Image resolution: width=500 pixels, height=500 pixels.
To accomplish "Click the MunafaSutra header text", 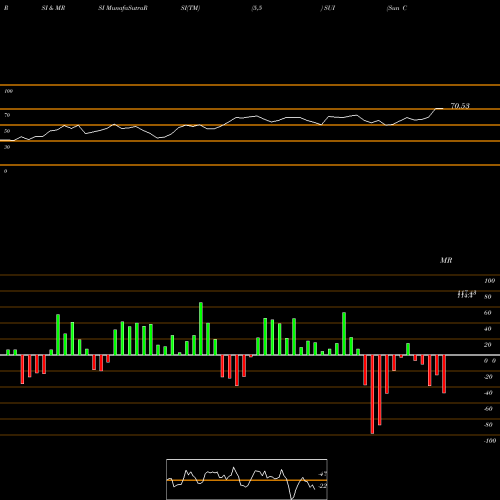I will [x=127, y=8].
